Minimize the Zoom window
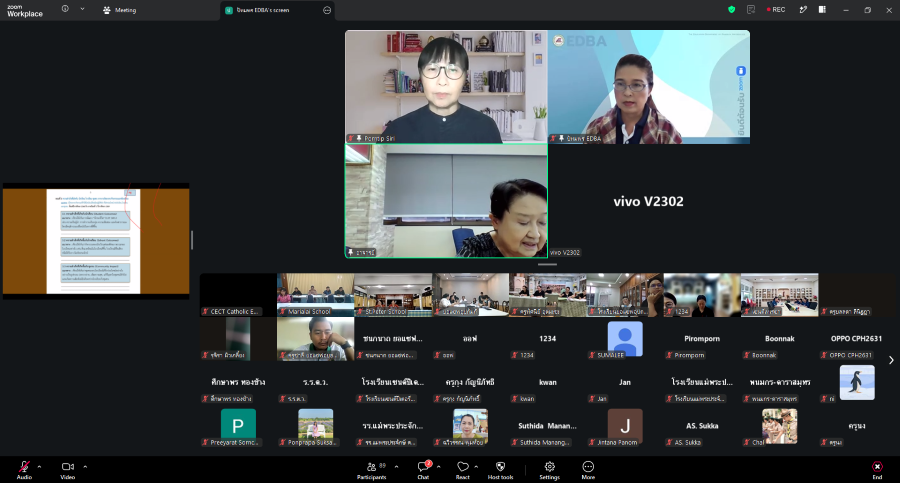This screenshot has width=900, height=483. coord(845,10)
